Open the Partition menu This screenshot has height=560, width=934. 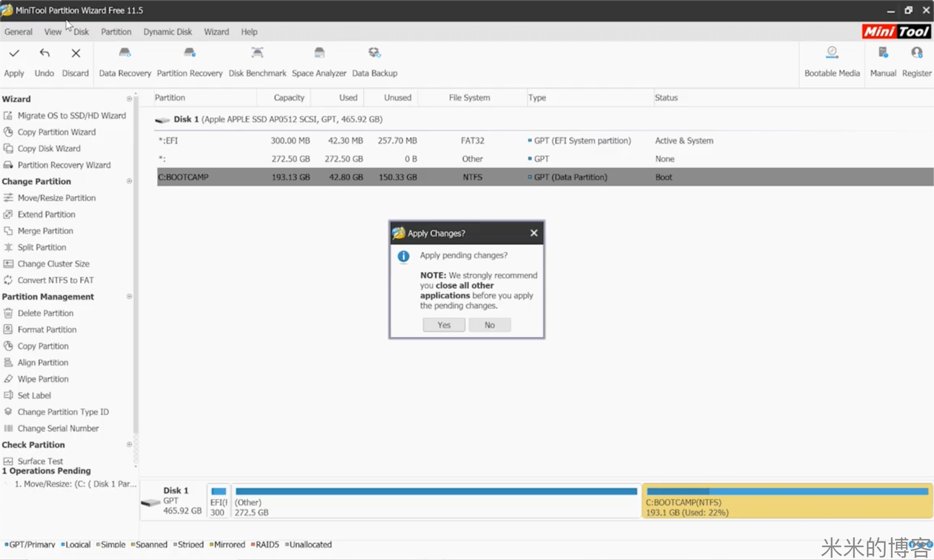(116, 32)
